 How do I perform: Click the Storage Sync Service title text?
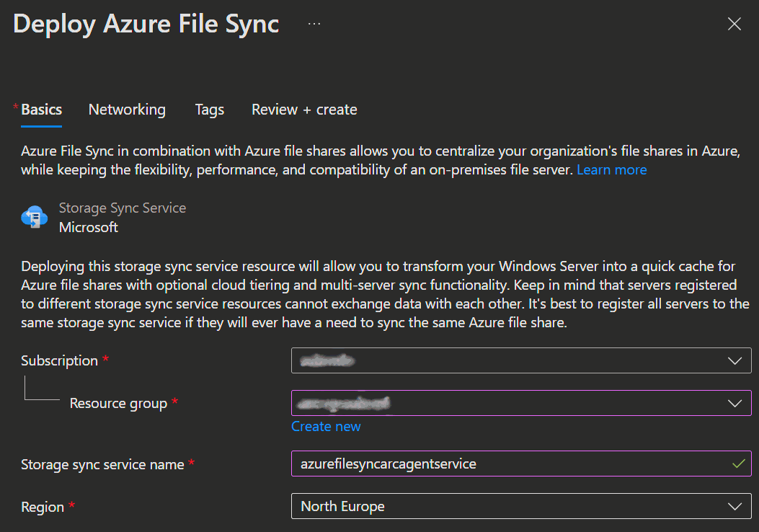click(x=123, y=208)
